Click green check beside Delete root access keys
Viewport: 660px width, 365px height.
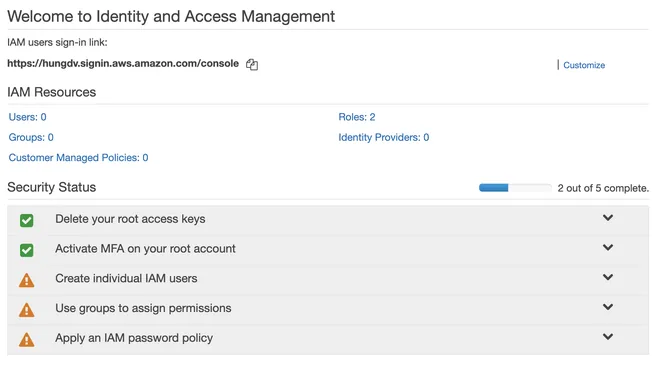coord(27,220)
